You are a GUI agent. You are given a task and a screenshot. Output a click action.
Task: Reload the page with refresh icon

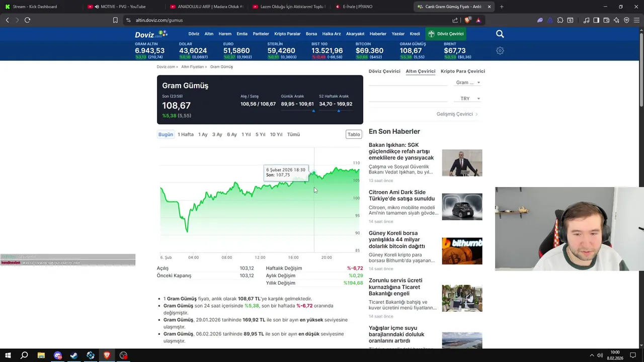(x=27, y=20)
